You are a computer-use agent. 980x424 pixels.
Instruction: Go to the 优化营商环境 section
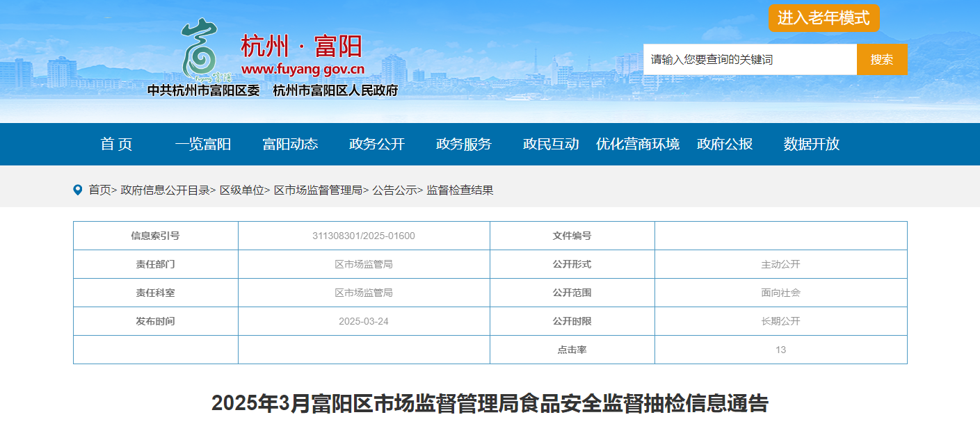click(638, 144)
